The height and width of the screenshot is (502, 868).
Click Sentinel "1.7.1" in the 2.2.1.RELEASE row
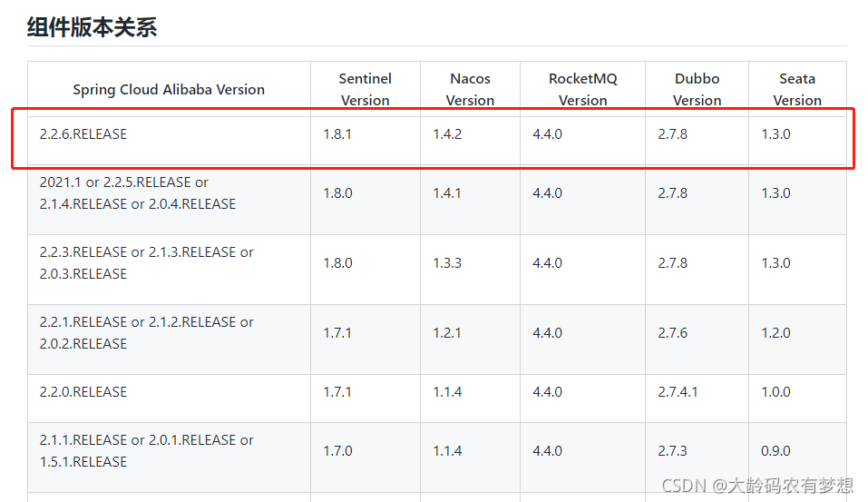[x=337, y=333]
